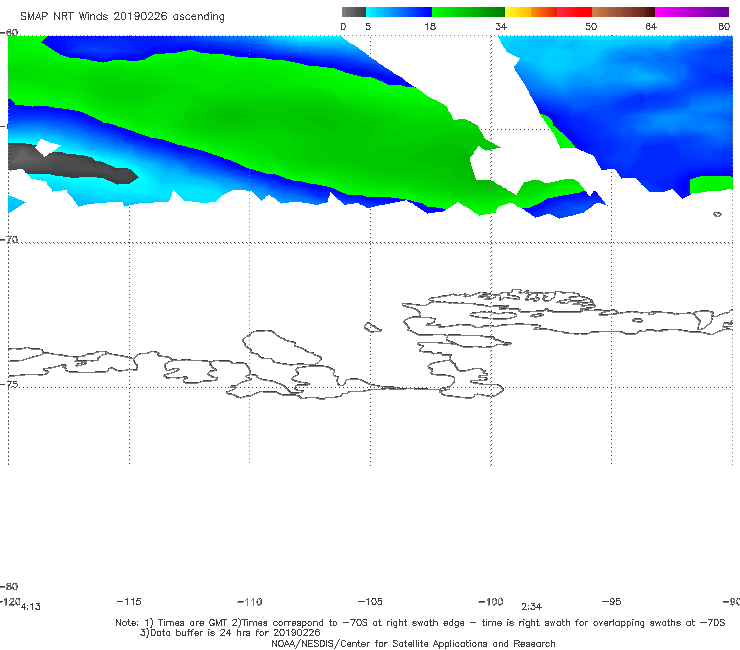Click the small island outline near -105 longitude
Viewport: 740px width, 650px height.
click(372, 327)
